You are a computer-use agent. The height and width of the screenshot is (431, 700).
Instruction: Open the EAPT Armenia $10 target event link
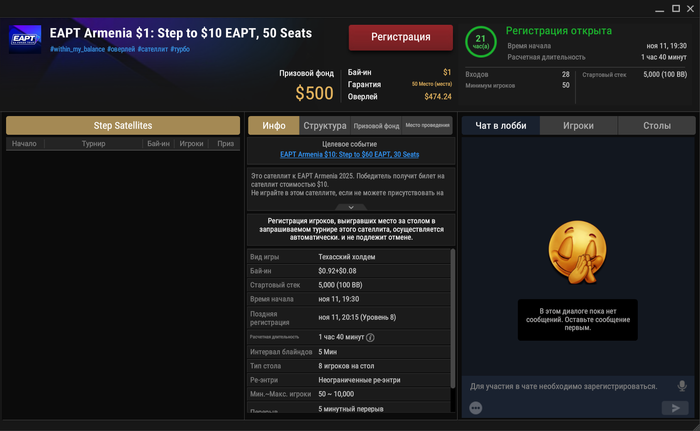pos(350,155)
